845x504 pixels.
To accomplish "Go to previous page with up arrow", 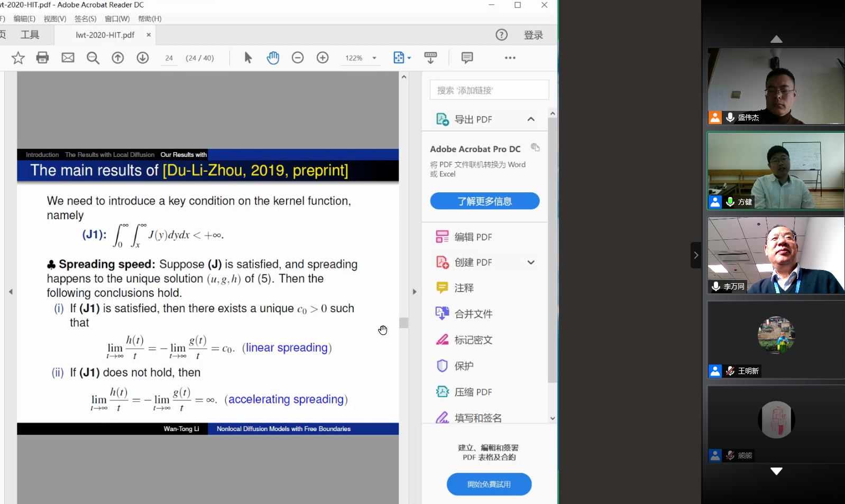I will tap(118, 58).
